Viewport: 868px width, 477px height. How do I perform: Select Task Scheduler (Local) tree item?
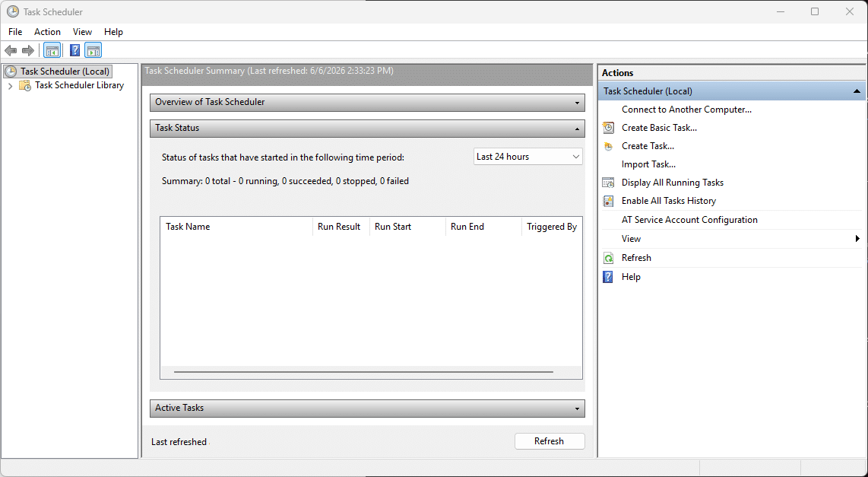pos(65,72)
